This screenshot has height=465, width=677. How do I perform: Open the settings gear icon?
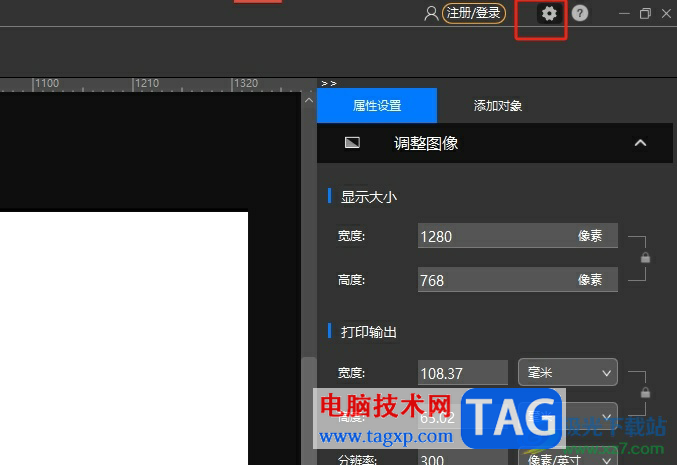[x=549, y=14]
